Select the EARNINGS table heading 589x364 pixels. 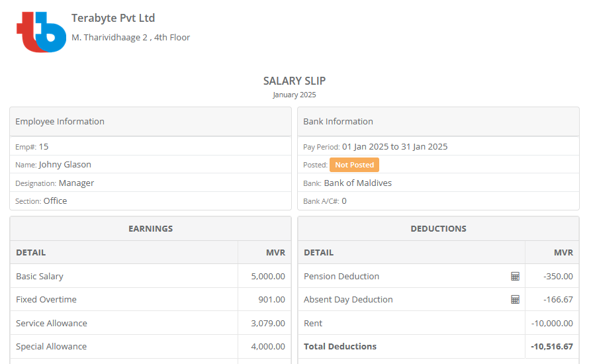[150, 228]
